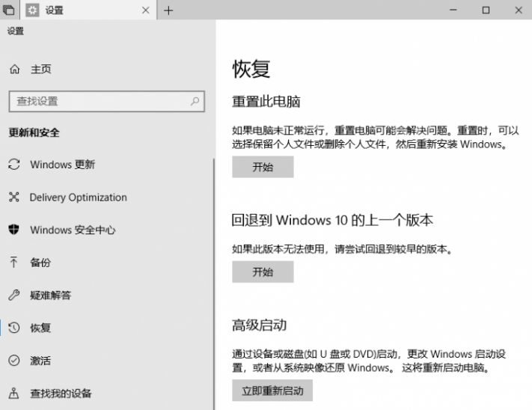Click the 查找我的设备 person icon
Viewport: 532px width, 410px height.
tap(13, 394)
